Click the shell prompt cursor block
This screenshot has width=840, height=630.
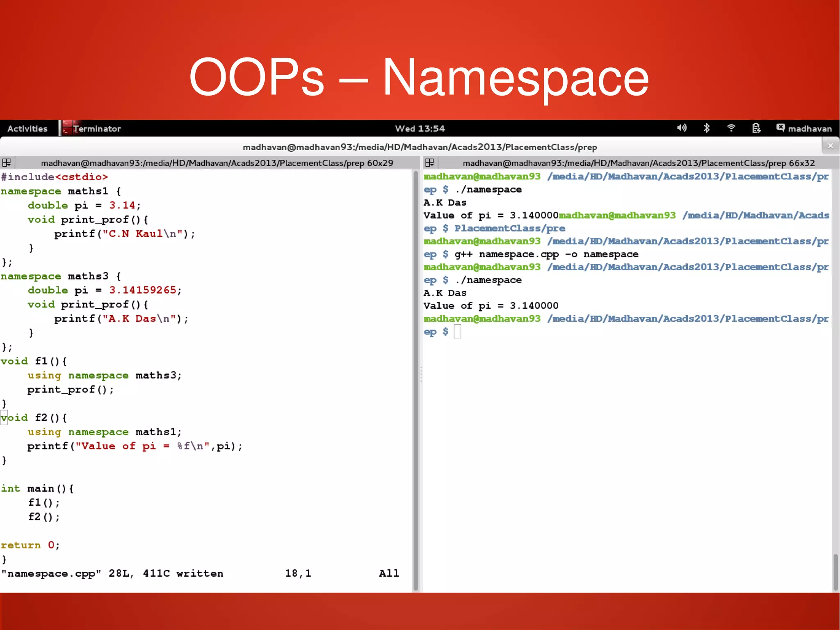457,332
